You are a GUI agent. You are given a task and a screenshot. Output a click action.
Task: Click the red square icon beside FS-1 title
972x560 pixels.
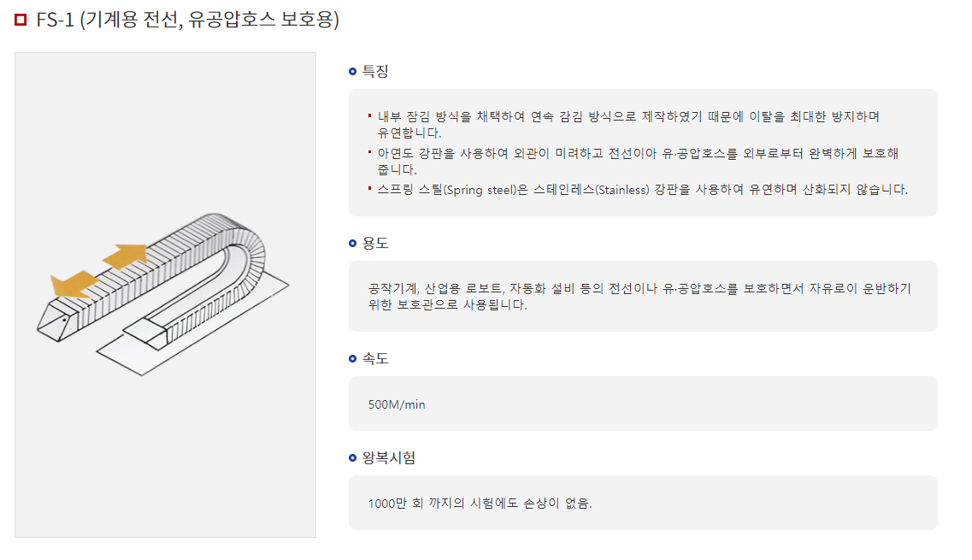[21, 20]
